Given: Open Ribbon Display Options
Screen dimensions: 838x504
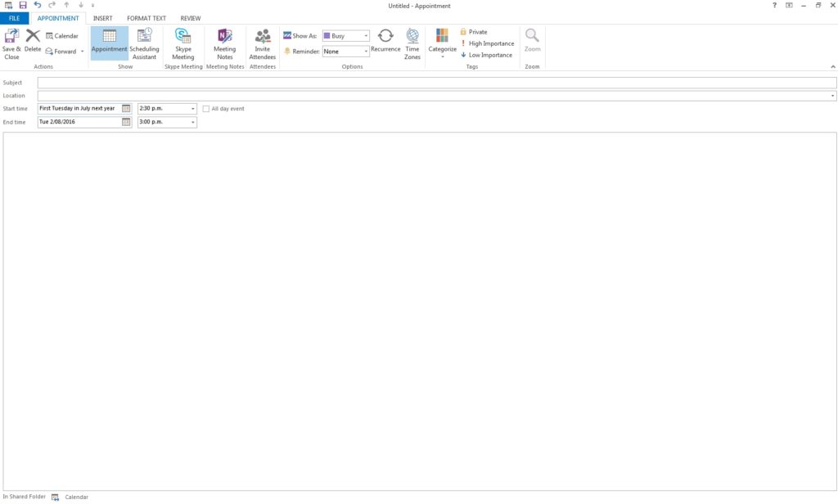Looking at the screenshot, I should coord(789,6).
